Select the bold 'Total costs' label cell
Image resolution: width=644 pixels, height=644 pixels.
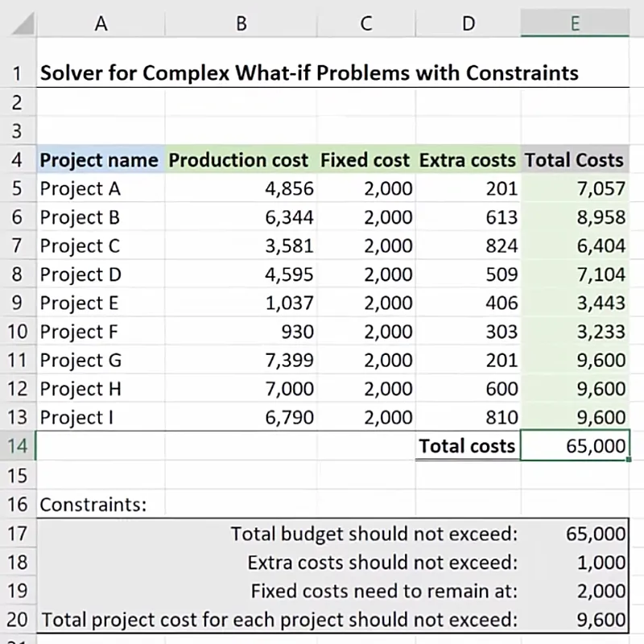coord(468,446)
